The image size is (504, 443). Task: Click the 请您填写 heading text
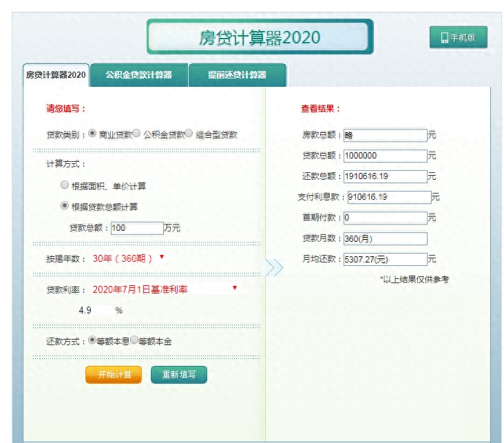click(x=66, y=108)
